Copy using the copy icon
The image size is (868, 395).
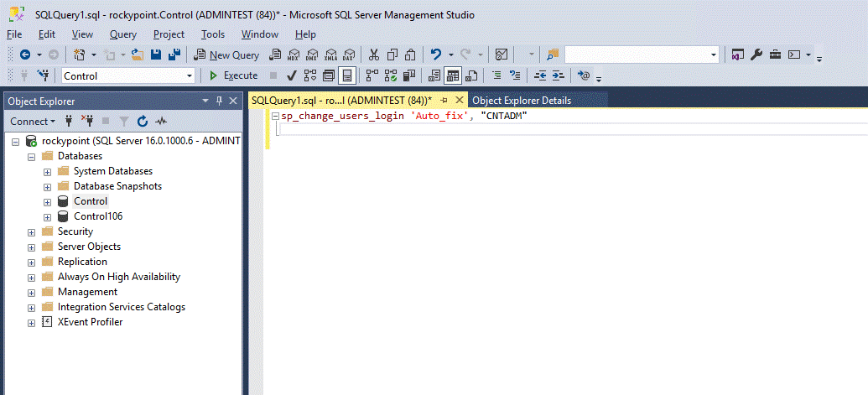[392, 55]
